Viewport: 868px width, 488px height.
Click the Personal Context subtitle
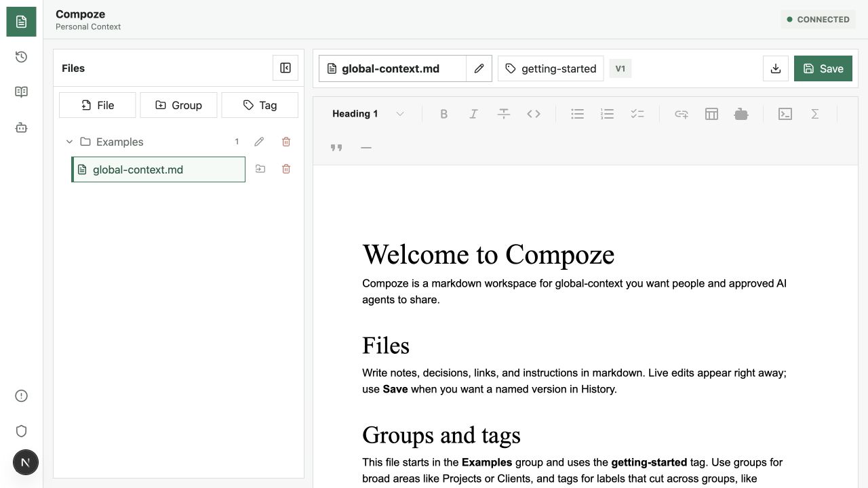(x=88, y=27)
